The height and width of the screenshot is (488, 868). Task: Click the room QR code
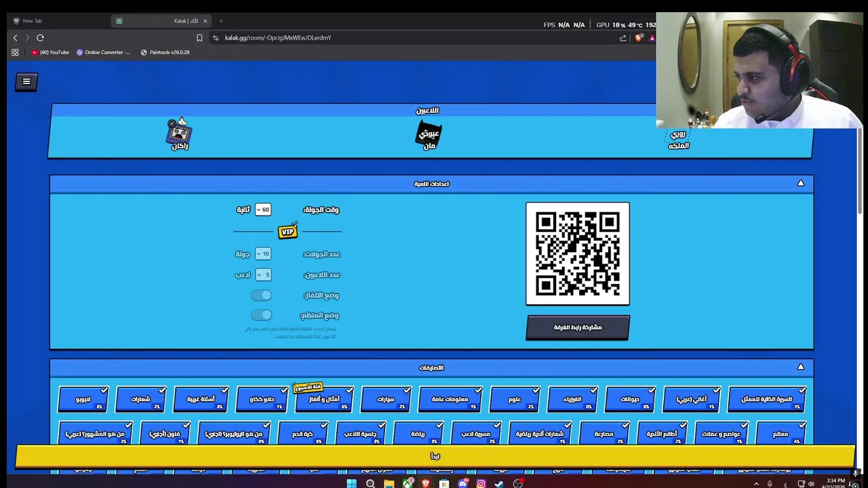click(x=578, y=253)
